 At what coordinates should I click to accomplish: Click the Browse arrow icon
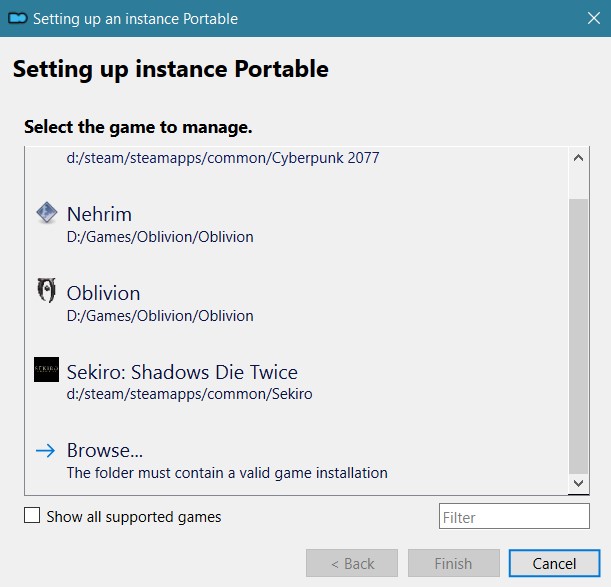45,450
